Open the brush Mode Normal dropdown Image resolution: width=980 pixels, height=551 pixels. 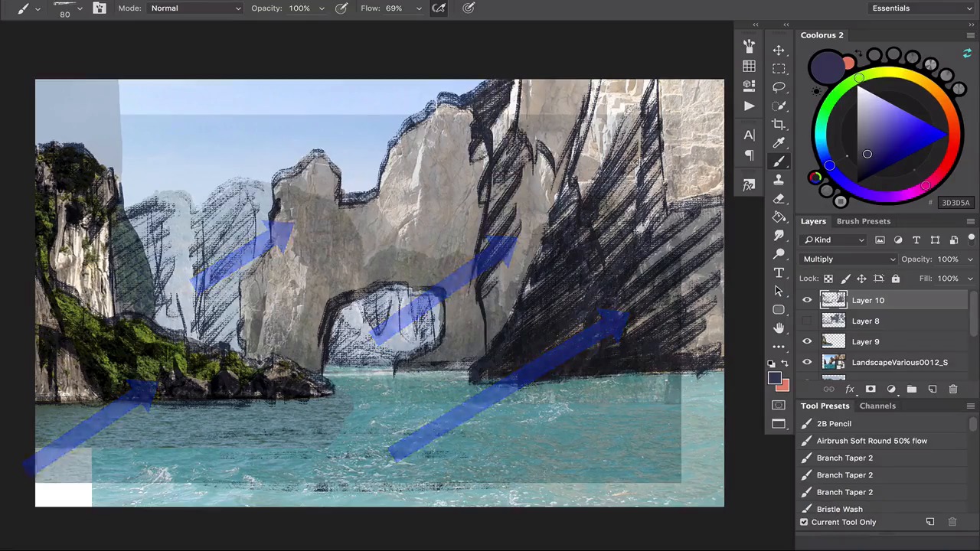pyautogui.click(x=195, y=8)
